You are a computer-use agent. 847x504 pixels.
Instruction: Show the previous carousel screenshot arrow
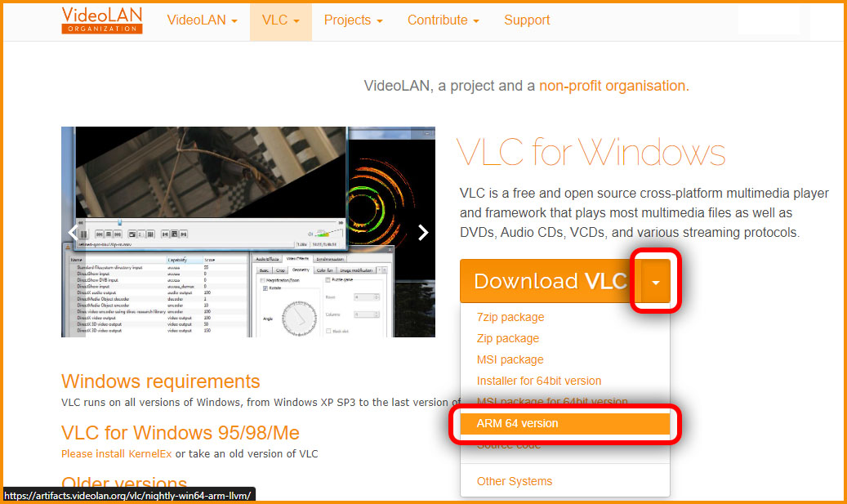click(x=74, y=232)
